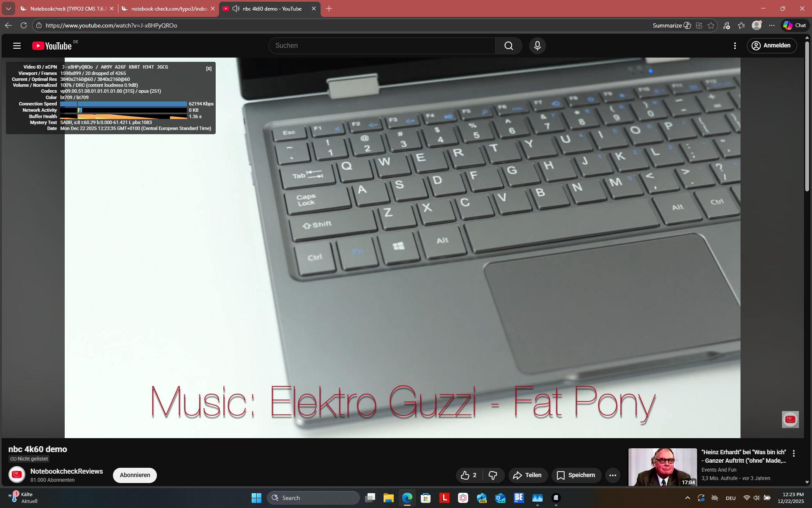Dislike the video with thumbs down

[493, 475]
